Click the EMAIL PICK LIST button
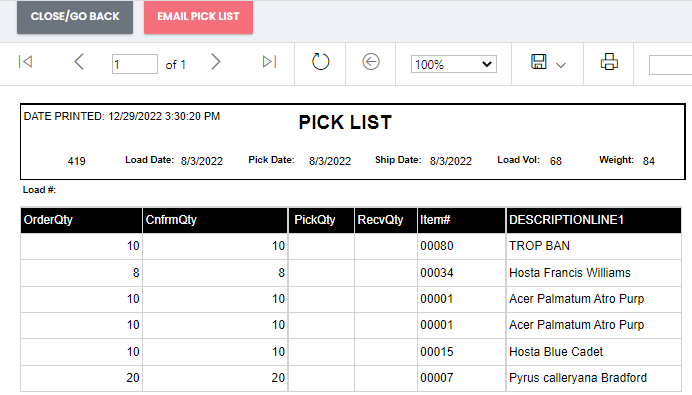This screenshot has height=395, width=692. [x=198, y=17]
